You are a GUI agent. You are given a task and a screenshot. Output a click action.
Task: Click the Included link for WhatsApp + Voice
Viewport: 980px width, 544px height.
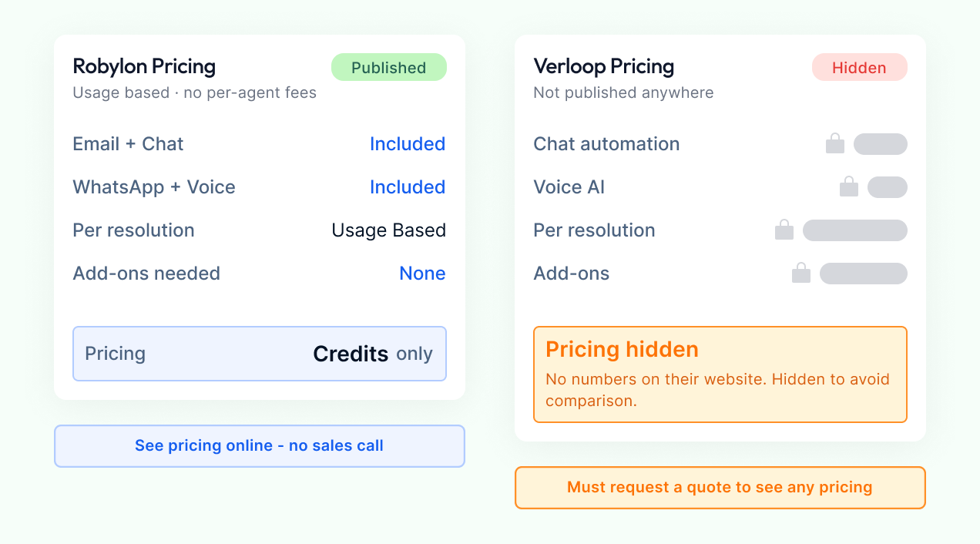[x=407, y=187]
